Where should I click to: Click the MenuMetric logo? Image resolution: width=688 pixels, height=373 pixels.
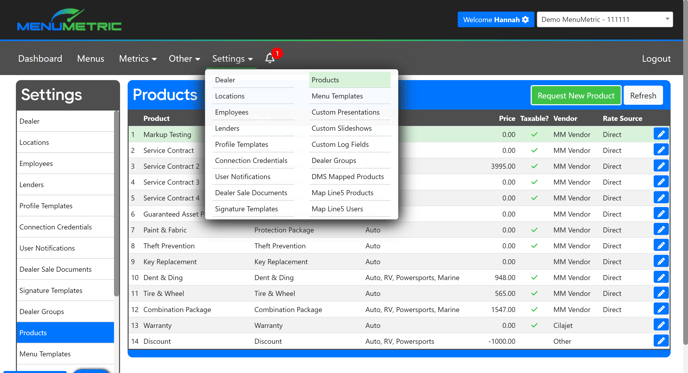point(69,20)
